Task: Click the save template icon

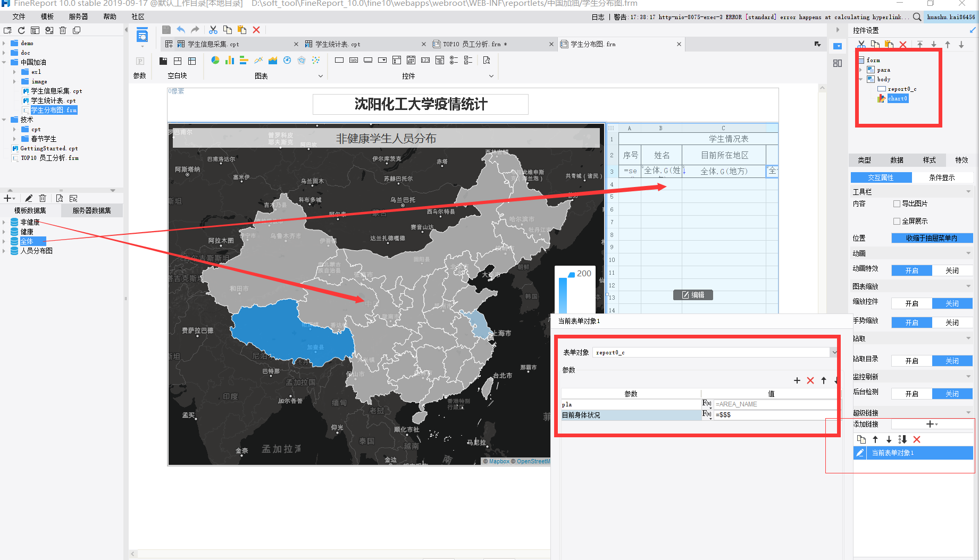Action: tap(166, 30)
